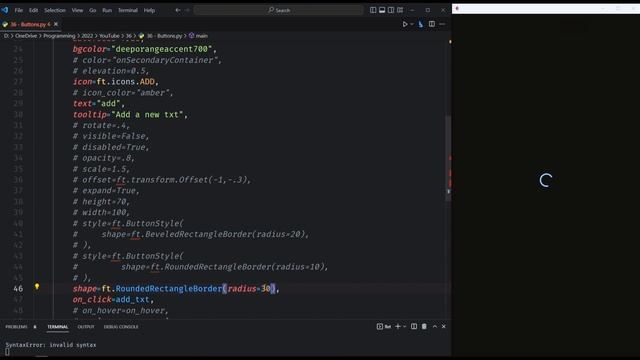Screen dimensions: 640x360
Task: Open editor More Actions ellipsis
Action: (442, 24)
